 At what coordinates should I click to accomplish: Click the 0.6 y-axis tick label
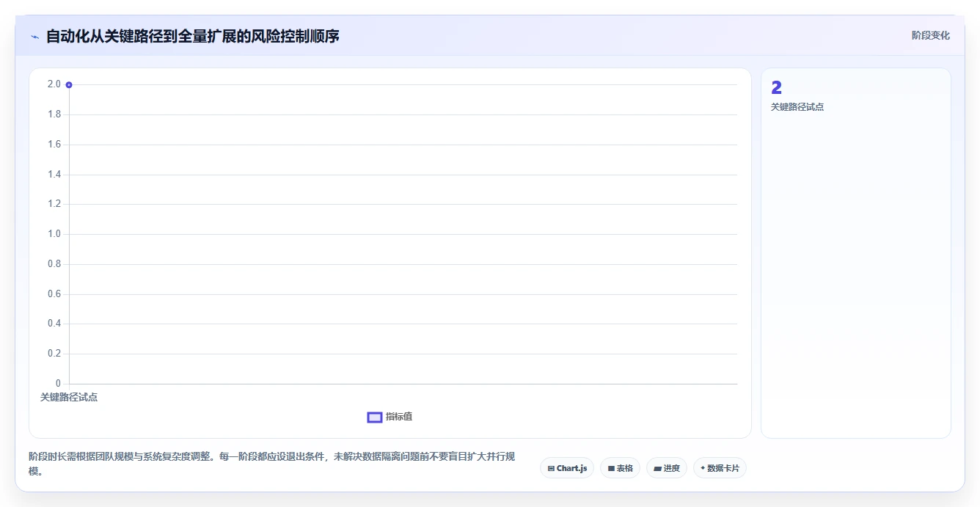[54, 294]
